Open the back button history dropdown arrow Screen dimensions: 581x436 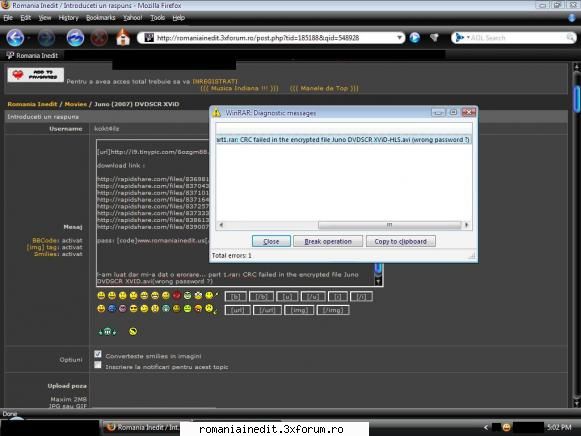[29, 39]
